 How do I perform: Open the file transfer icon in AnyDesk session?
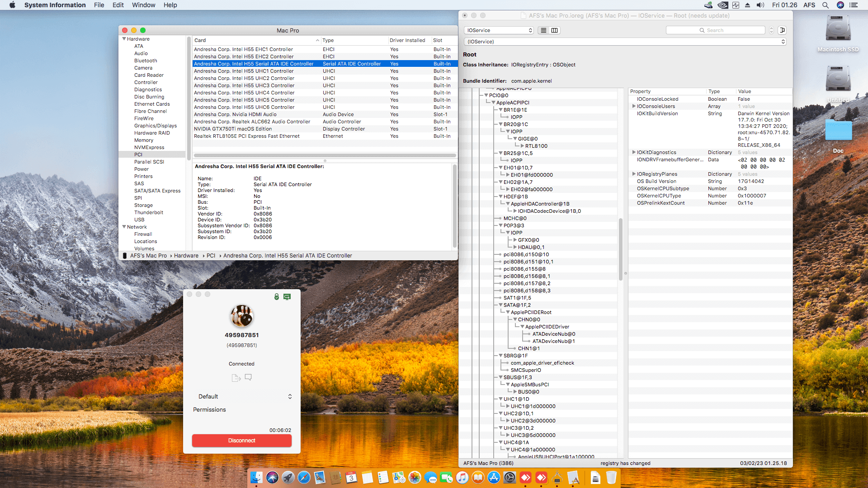[x=236, y=378]
